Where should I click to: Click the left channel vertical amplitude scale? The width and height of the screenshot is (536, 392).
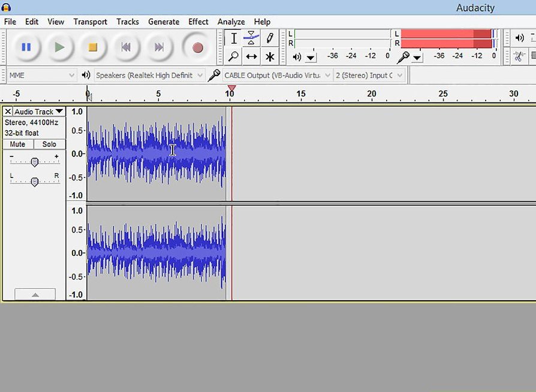pos(76,153)
